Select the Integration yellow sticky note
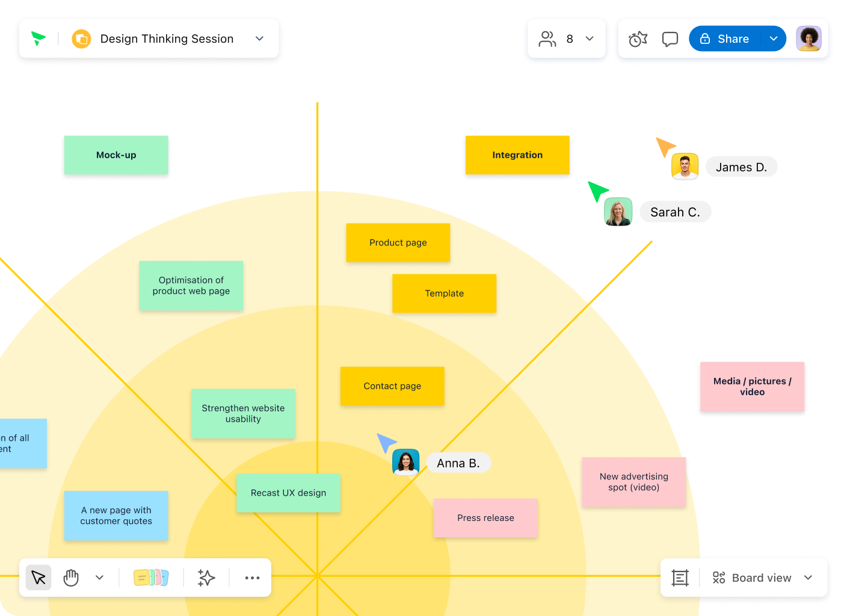Image resolution: width=847 pixels, height=616 pixels. 517,155
